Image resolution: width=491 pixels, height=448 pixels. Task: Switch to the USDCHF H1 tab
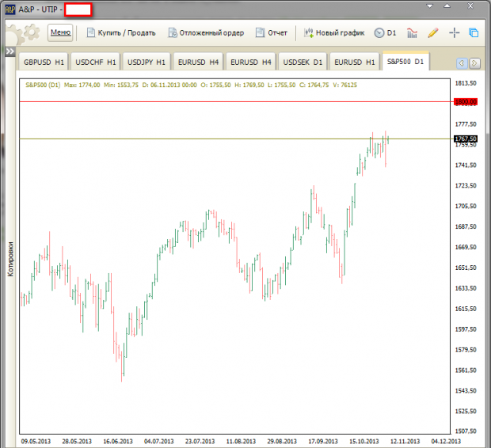95,62
